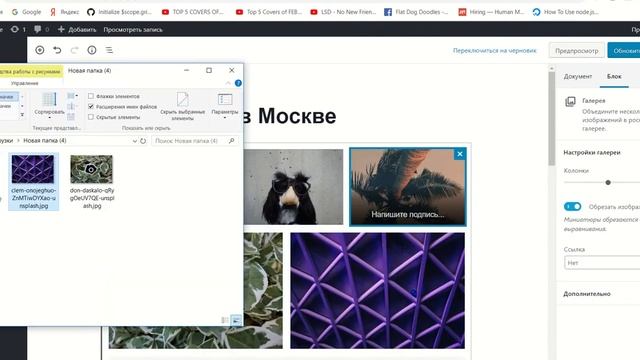The image size is (640, 360).
Task: Select the dog with glasses gallery image
Action: 293,187
